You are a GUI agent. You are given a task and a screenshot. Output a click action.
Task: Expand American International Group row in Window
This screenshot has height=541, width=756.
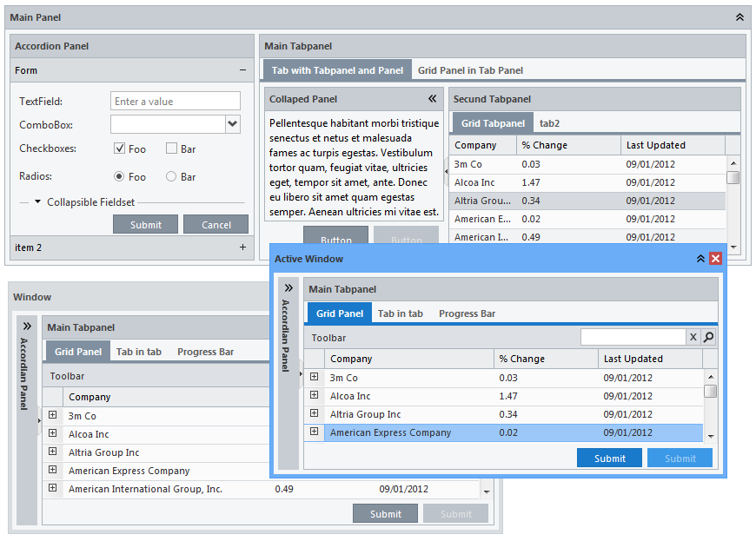coord(52,488)
